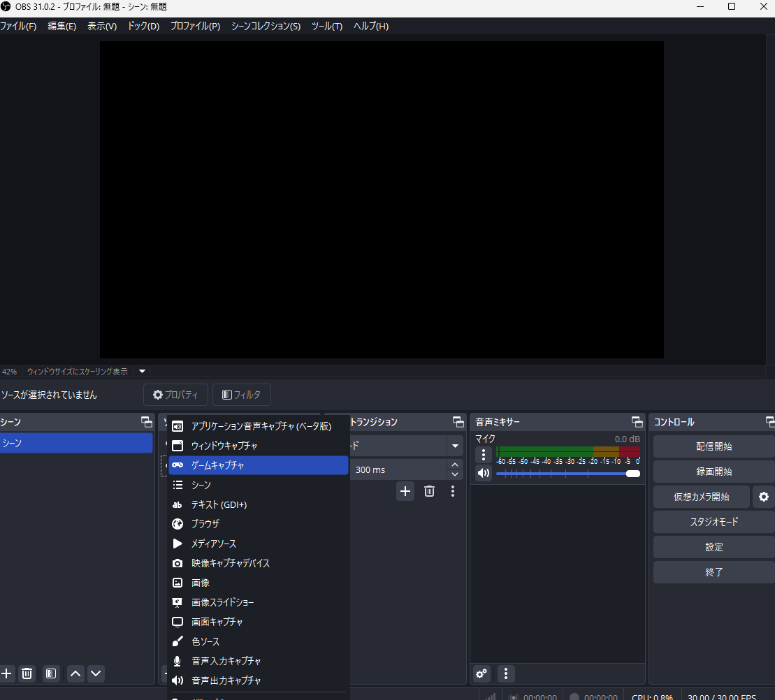Click 仮想カメラ開始 button
775x700 pixels.
point(702,497)
